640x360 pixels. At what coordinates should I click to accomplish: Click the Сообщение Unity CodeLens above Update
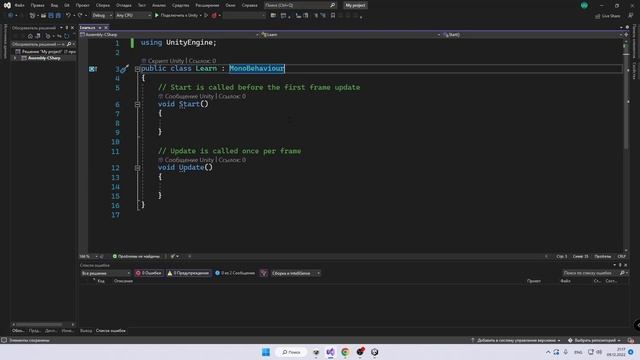tap(189, 160)
